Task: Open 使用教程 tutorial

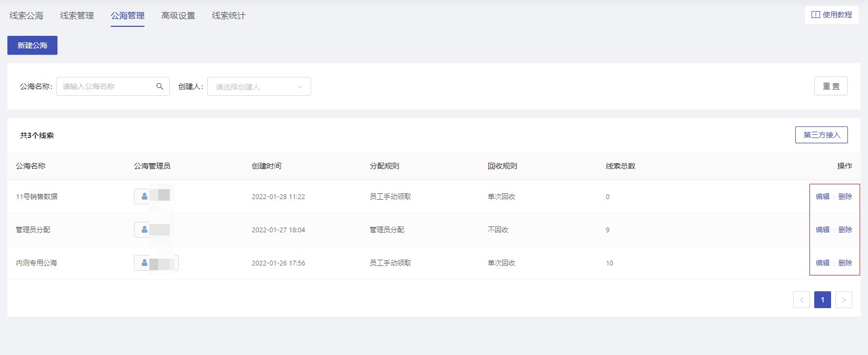Action: click(x=832, y=15)
